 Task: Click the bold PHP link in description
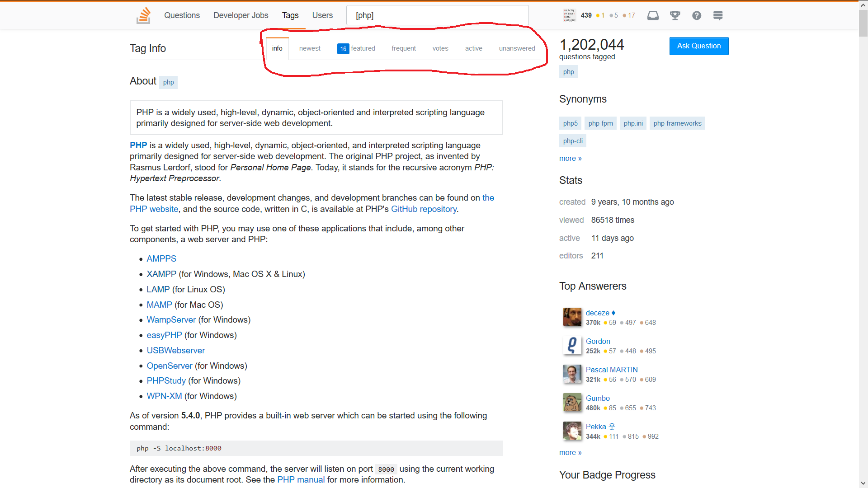click(x=138, y=145)
